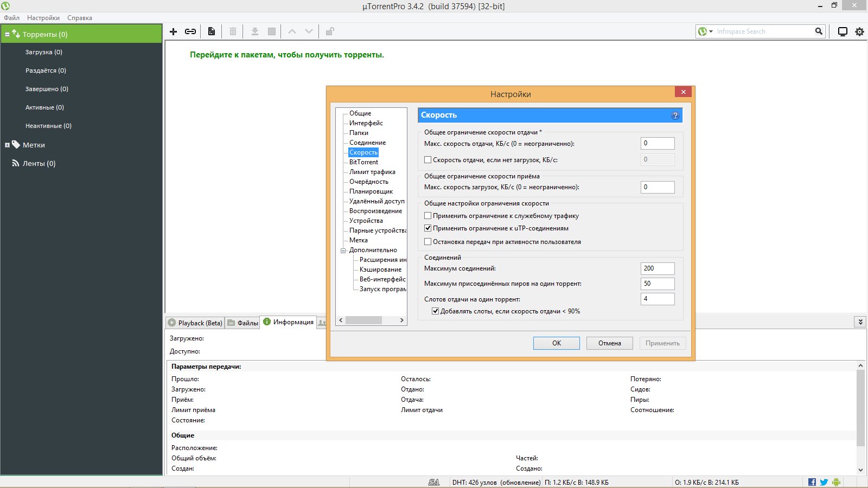The width and height of the screenshot is (868, 488).
Task: Collapse the Торренты sidebar category
Action: click(7, 34)
